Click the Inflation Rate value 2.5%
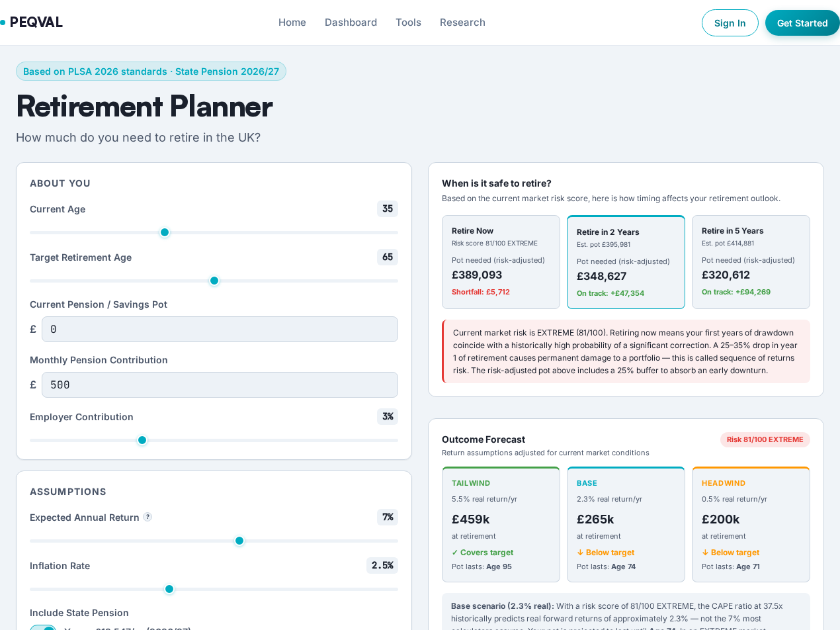Viewport: 840px width, 630px height. [382, 566]
